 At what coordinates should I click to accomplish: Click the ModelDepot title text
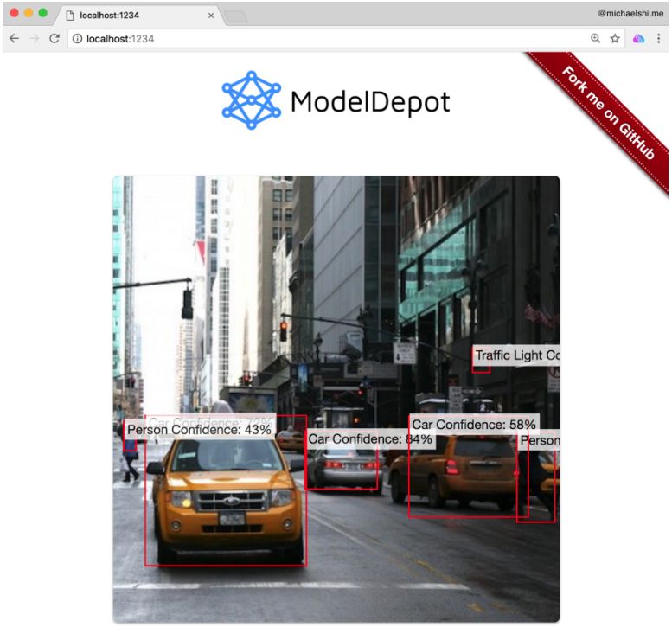[370, 102]
